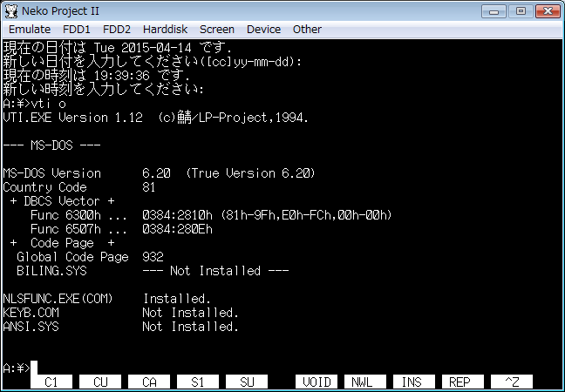Click the time value 19:39:36
565x392 pixels.
click(122, 76)
